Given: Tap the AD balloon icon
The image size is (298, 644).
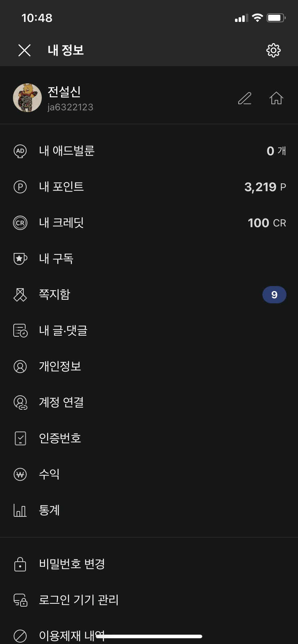Looking at the screenshot, I should (20, 151).
